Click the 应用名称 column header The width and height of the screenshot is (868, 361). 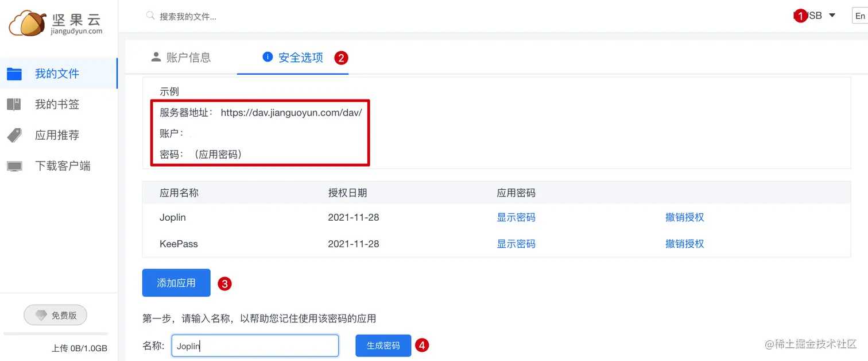[x=179, y=193]
